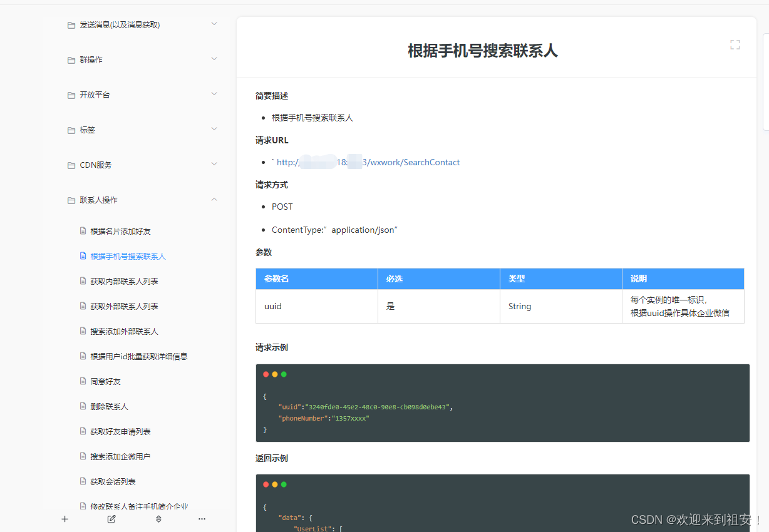The width and height of the screenshot is (769, 532).
Task: Click the folder icon beside 联系人操作
Action: coord(71,200)
